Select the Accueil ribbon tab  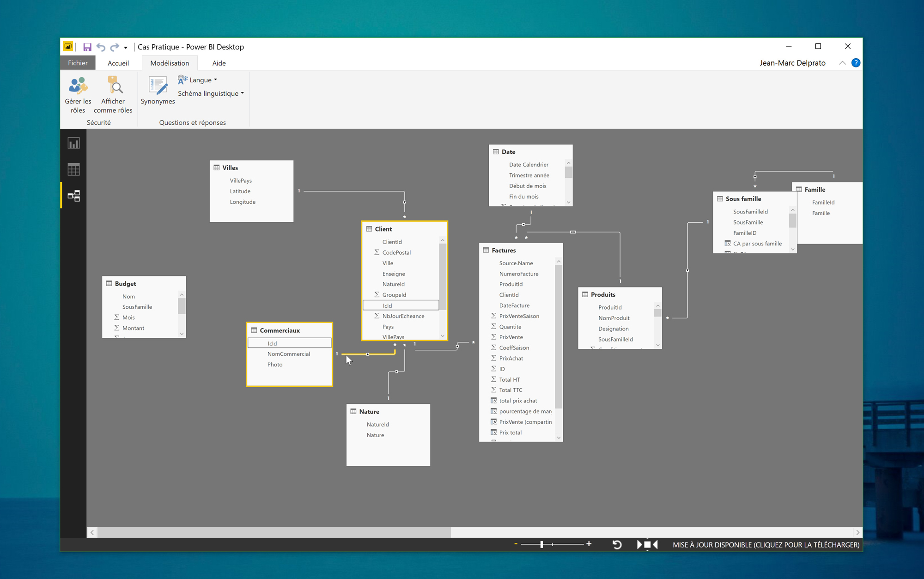point(117,63)
